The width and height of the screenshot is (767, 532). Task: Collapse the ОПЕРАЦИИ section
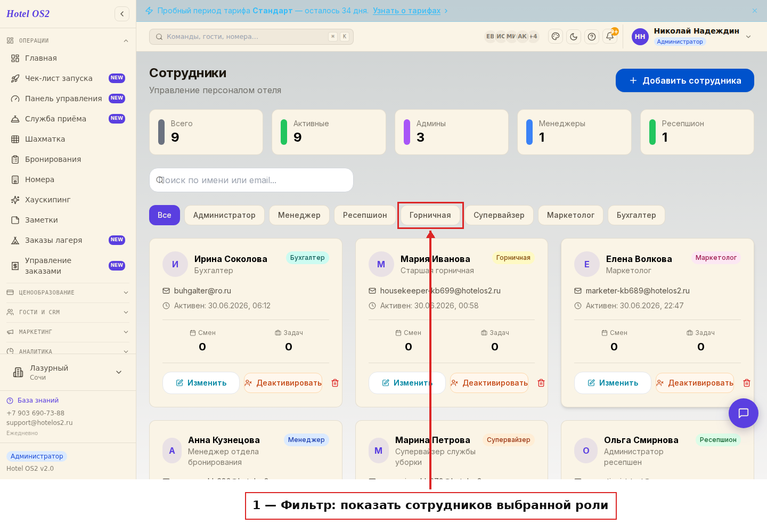pyautogui.click(x=68, y=40)
